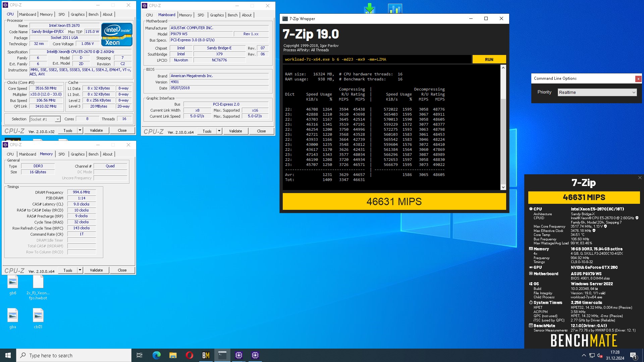Click Validate in CPU-Z Mainboard window

(x=235, y=131)
